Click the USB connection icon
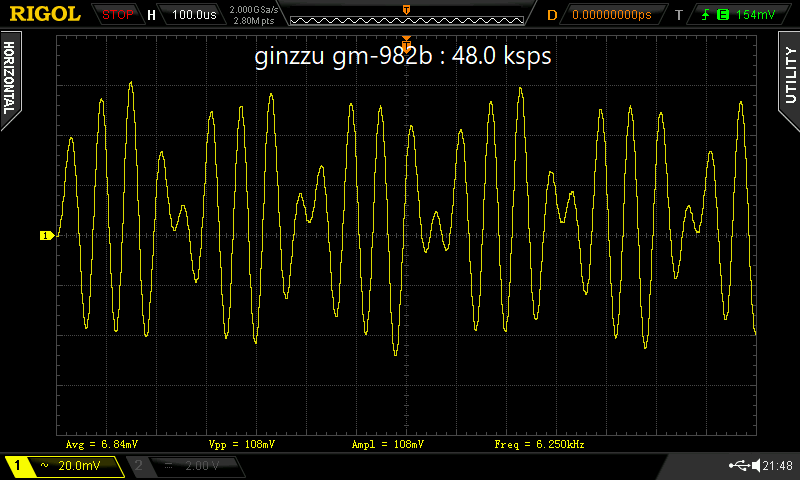This screenshot has width=800, height=480. [742, 466]
